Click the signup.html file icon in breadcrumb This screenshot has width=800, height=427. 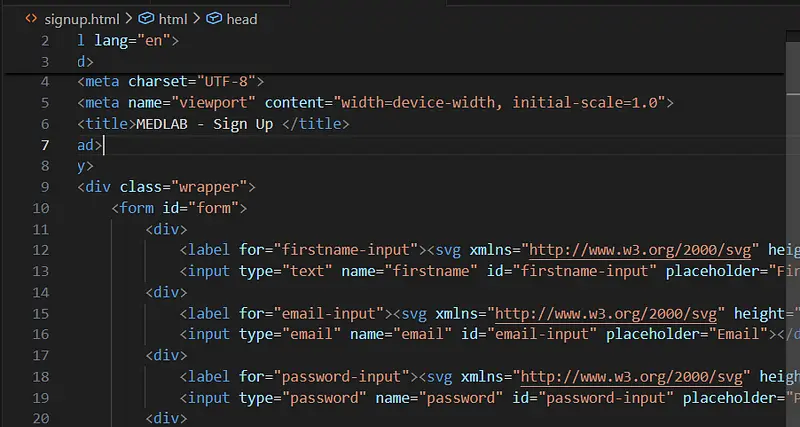[x=31, y=18]
